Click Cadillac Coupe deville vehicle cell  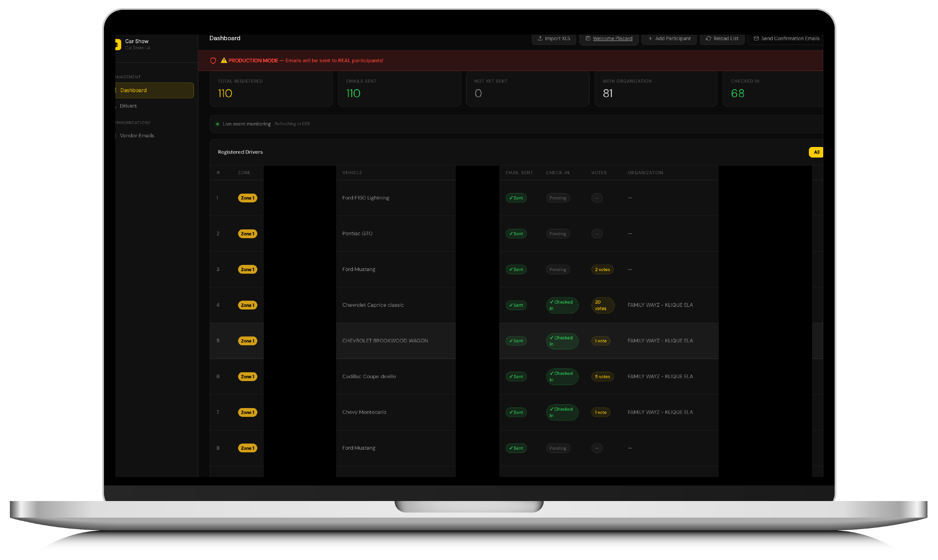point(369,377)
